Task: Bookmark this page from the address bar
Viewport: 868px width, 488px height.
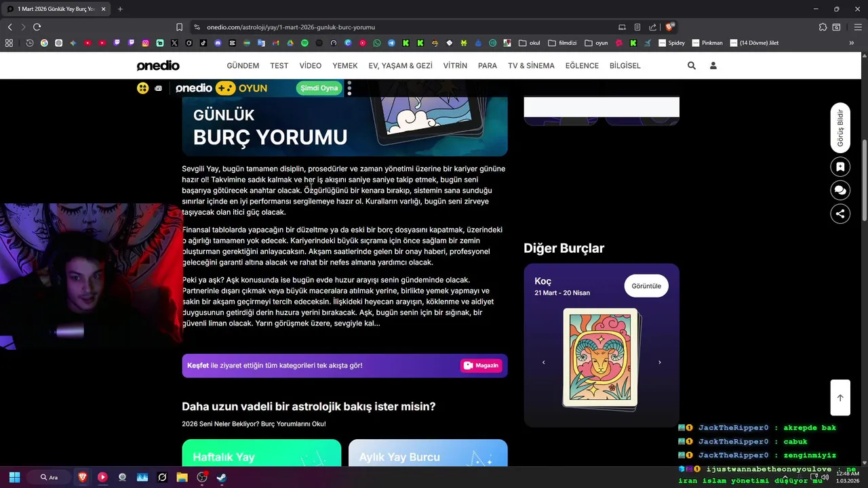Action: tap(179, 27)
